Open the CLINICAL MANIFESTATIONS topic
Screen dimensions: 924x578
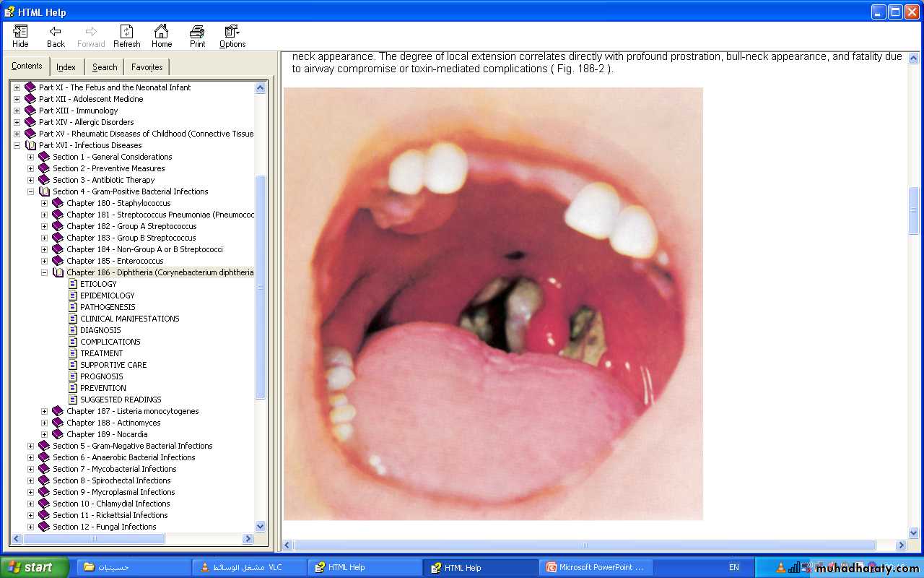(x=129, y=319)
